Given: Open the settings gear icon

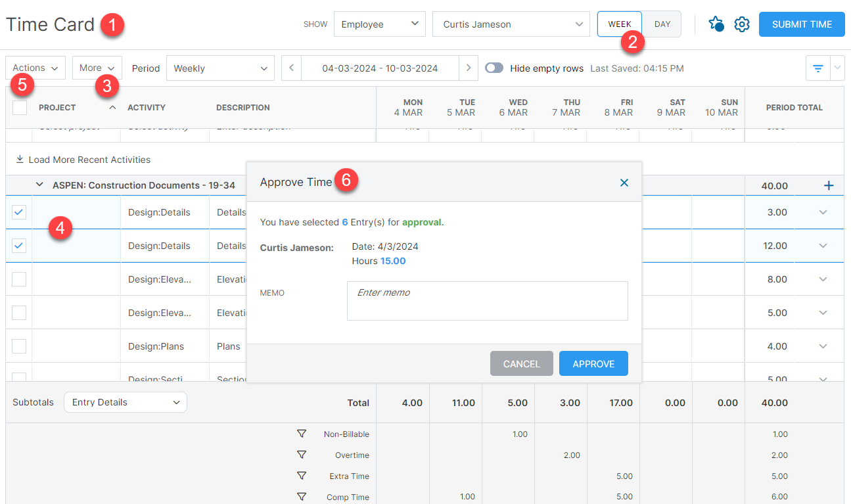Looking at the screenshot, I should pos(742,24).
